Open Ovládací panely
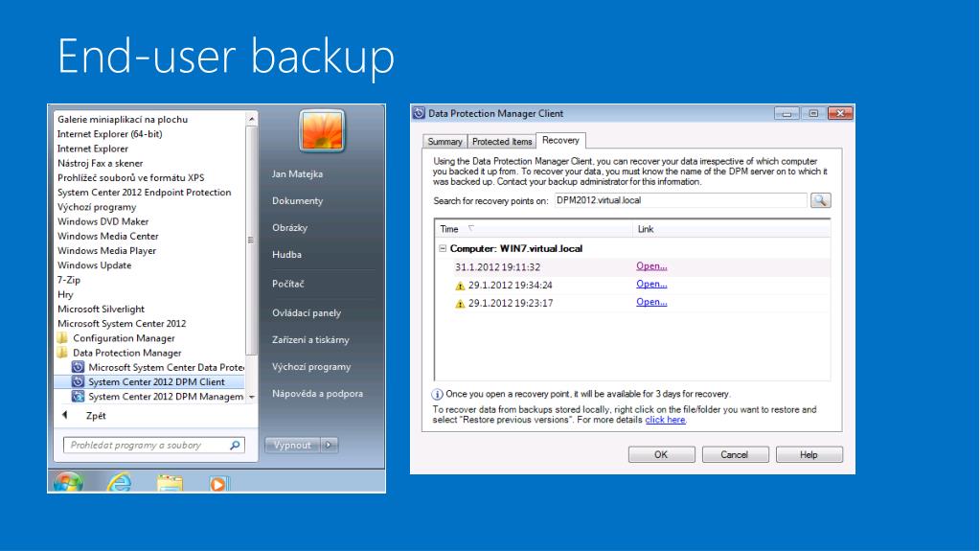Viewport: 980px width, 551px height. tap(307, 312)
